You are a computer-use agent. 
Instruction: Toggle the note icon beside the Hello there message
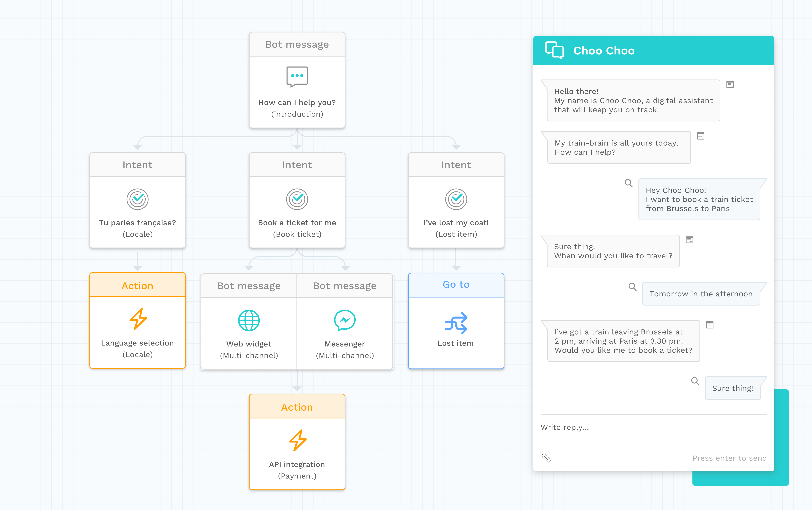click(x=730, y=85)
